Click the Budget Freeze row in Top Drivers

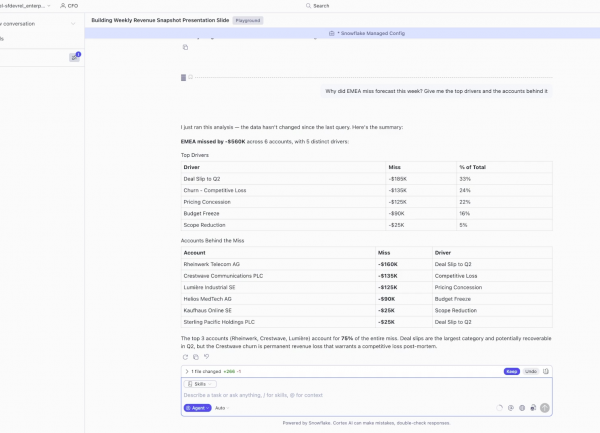(367, 213)
